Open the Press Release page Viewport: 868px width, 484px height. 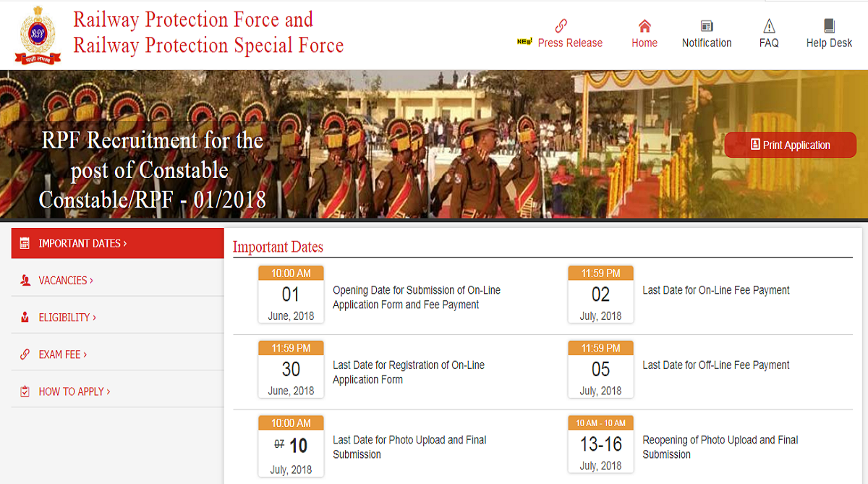click(x=570, y=43)
